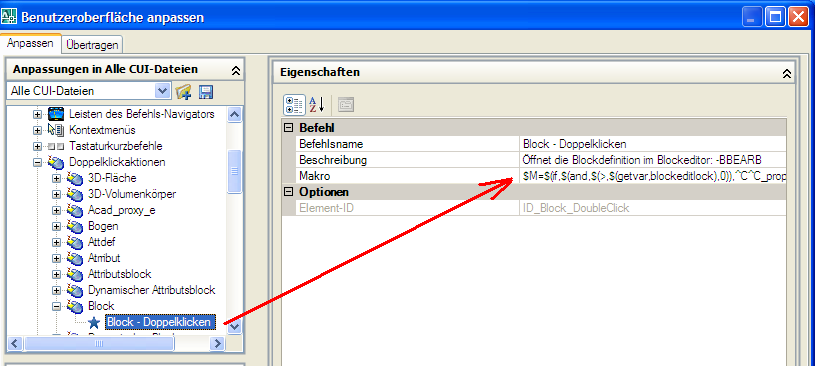This screenshot has width=815, height=366.
Task: Select the Block - Doppelklicken star item
Action: 159,322
